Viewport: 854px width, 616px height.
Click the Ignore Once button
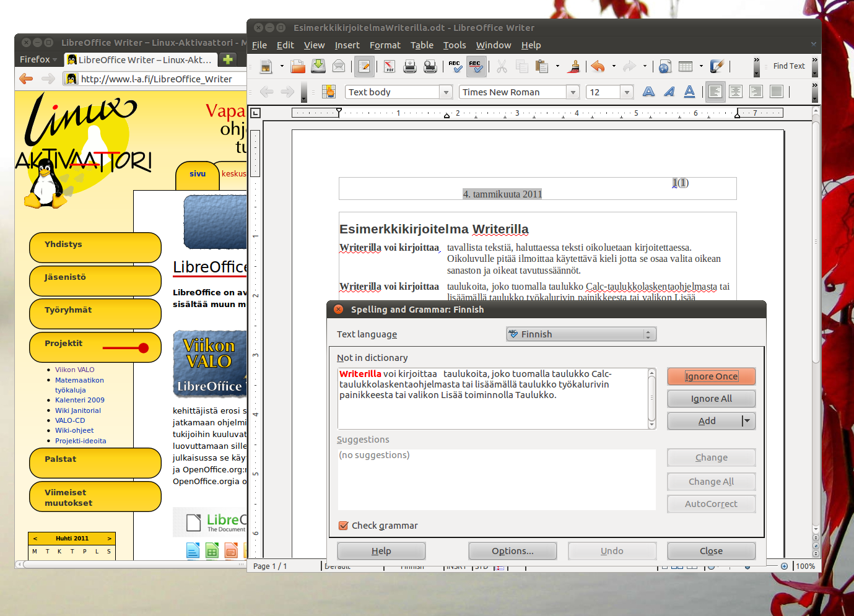click(x=711, y=376)
